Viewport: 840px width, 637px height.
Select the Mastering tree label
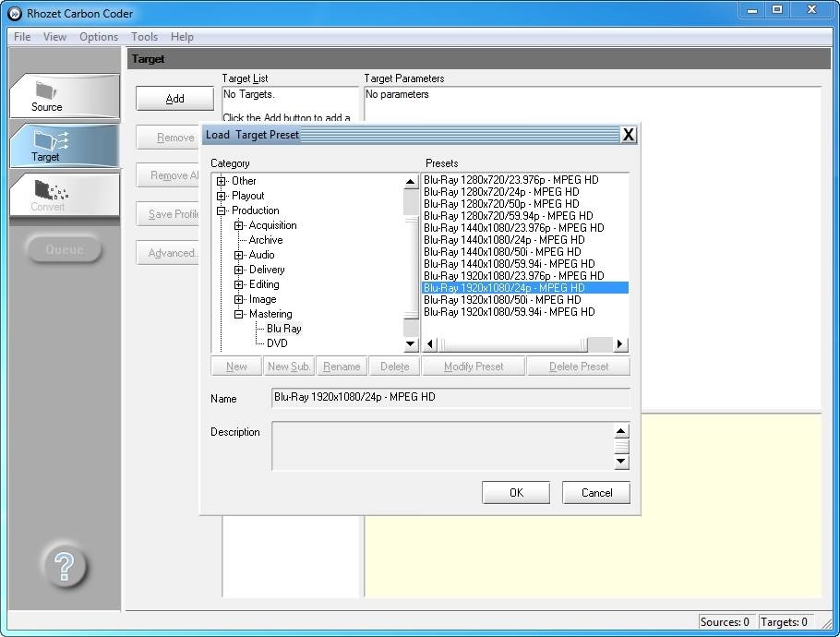click(x=270, y=314)
